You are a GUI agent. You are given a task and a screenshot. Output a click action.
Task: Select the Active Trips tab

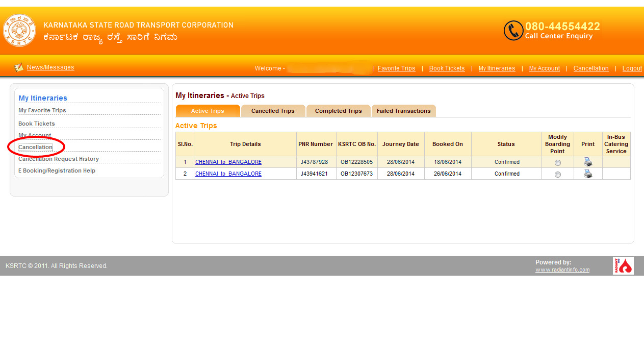[x=208, y=111]
